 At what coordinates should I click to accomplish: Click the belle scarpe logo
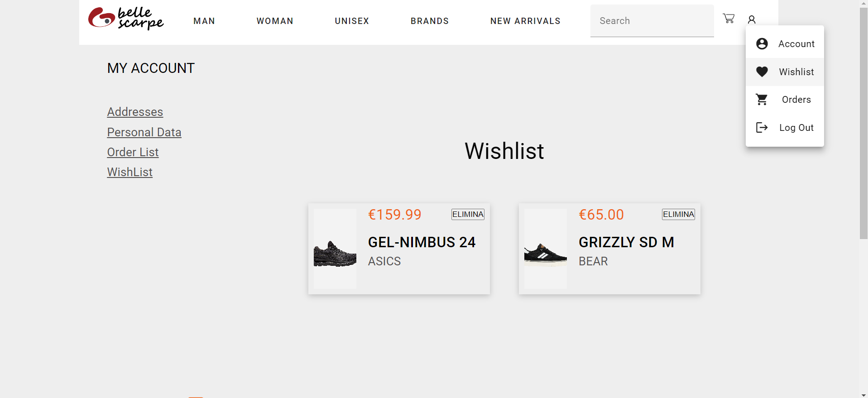(126, 19)
